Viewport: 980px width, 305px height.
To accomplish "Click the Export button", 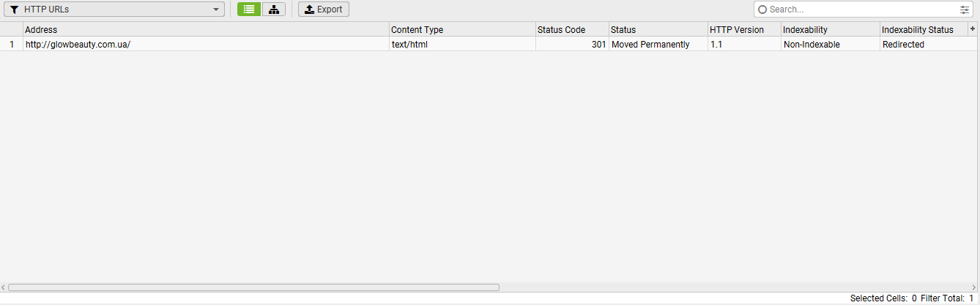I will click(323, 10).
